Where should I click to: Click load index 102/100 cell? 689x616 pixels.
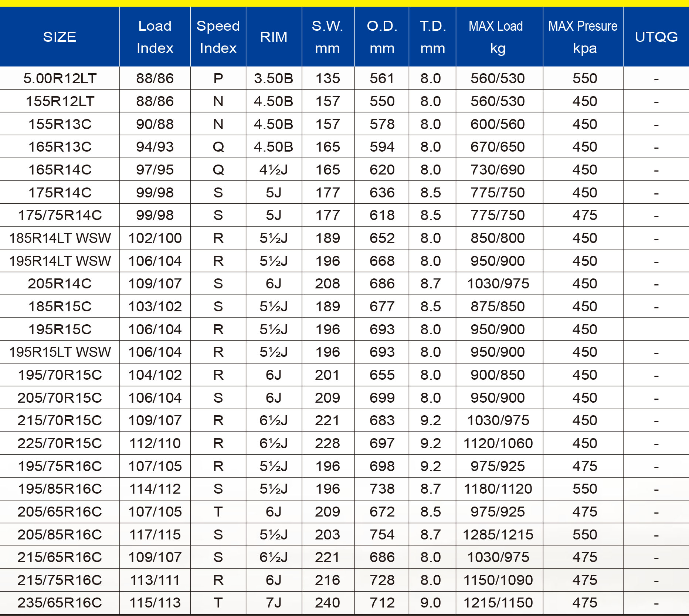pyautogui.click(x=155, y=238)
